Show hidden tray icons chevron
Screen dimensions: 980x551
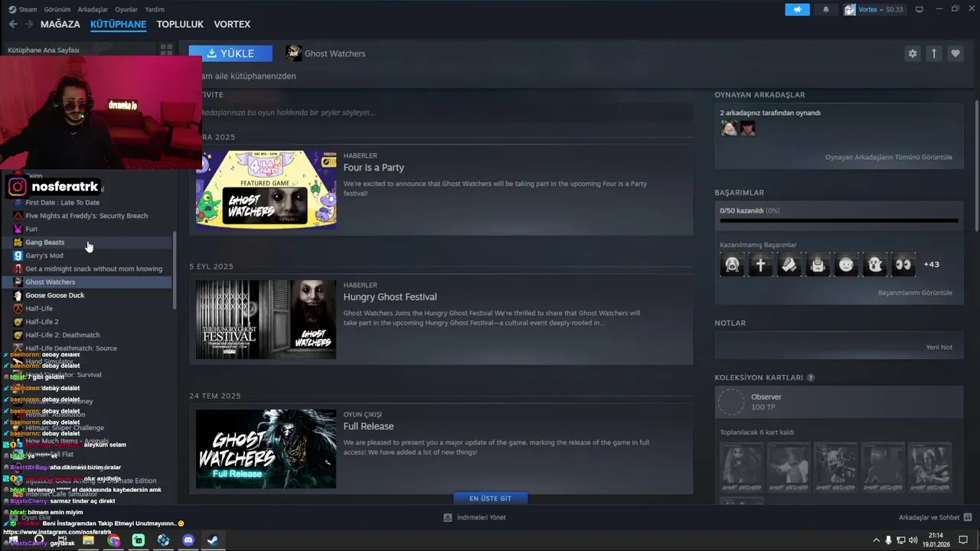[x=876, y=540]
